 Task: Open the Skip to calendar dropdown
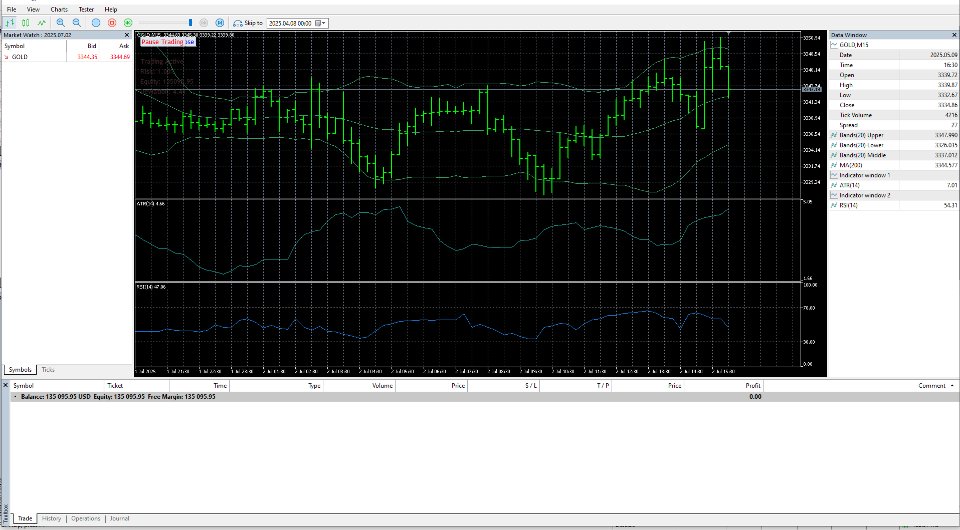pyautogui.click(x=321, y=23)
